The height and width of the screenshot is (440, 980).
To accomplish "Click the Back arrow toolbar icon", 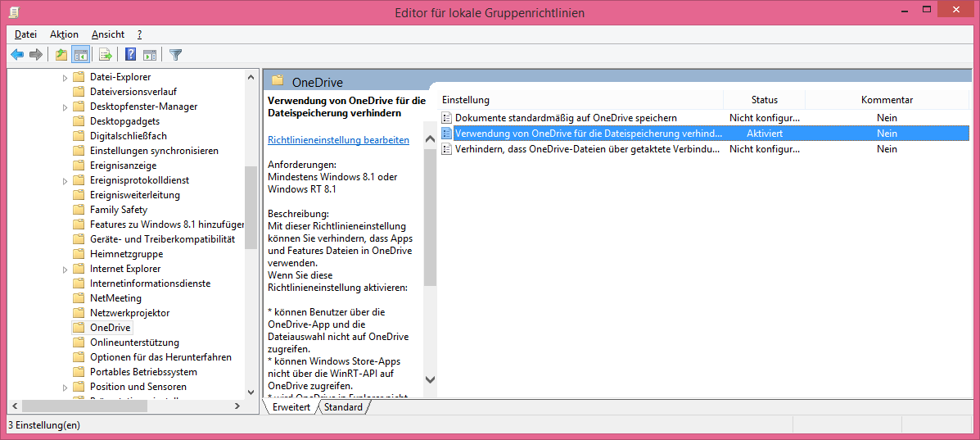I will coord(17,55).
